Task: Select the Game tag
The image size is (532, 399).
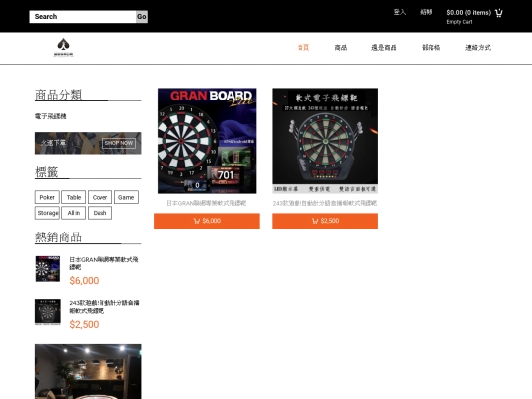Action: (x=126, y=197)
